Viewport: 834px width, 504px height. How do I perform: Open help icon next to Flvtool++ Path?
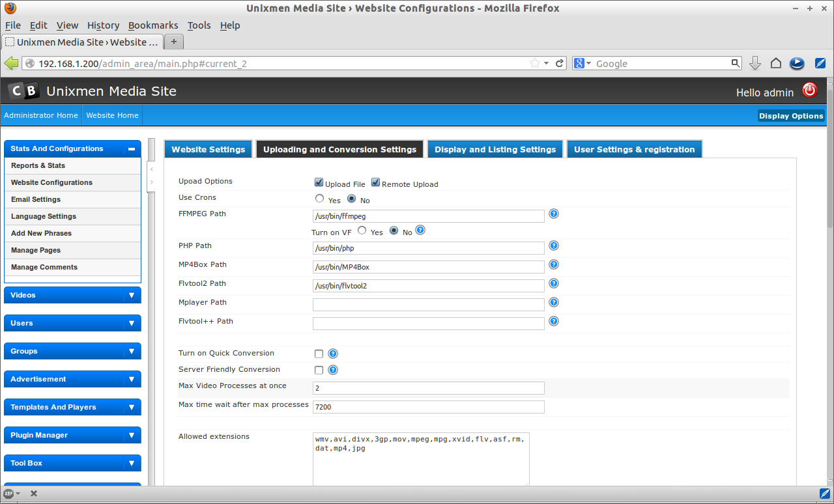tap(554, 321)
